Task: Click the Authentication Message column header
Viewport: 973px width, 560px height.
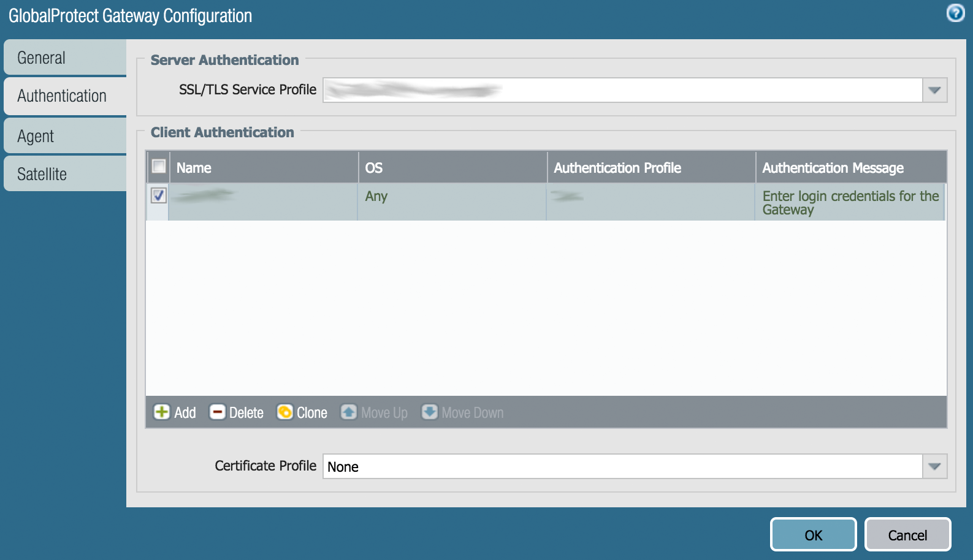Action: click(851, 167)
